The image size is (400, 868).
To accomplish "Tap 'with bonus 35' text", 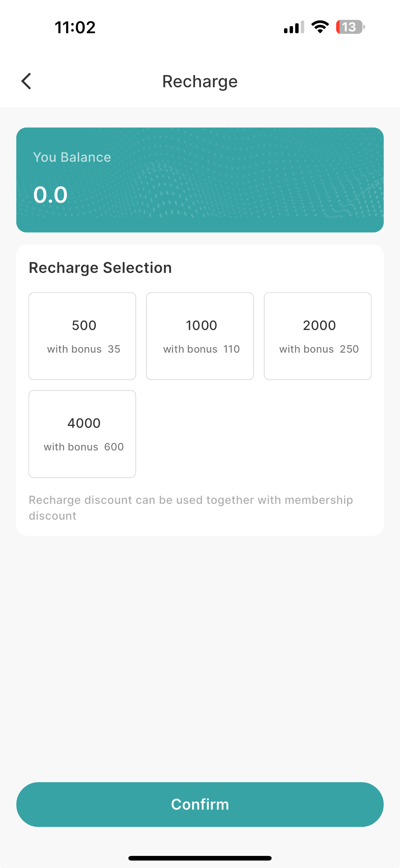I will (x=83, y=349).
